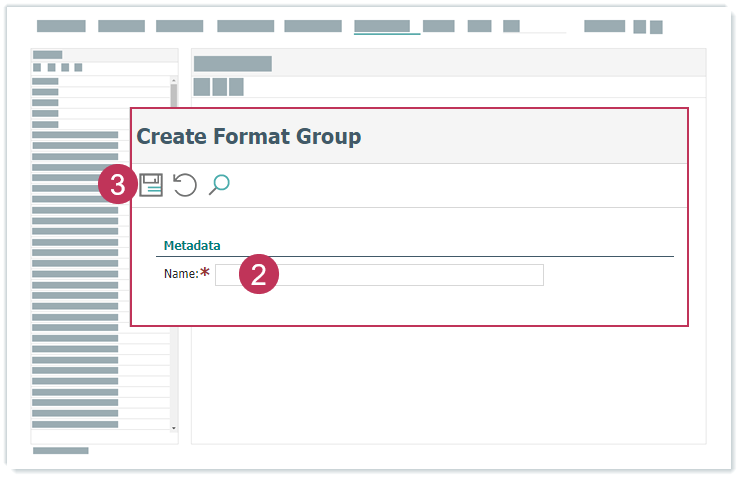The height and width of the screenshot is (479, 741).
Task: Click first small icon in left panel toolbar
Action: (38, 67)
